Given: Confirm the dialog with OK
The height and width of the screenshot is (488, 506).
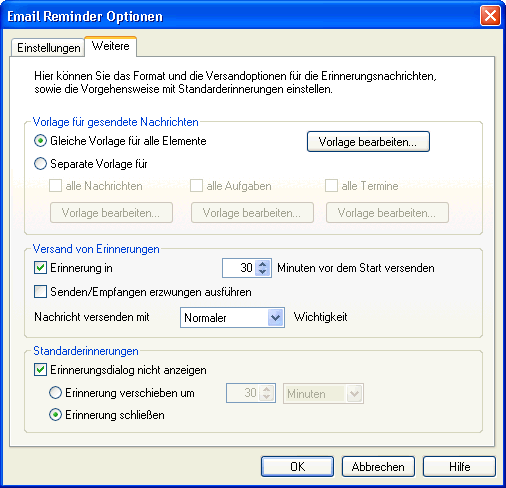Looking at the screenshot, I should pos(297,466).
